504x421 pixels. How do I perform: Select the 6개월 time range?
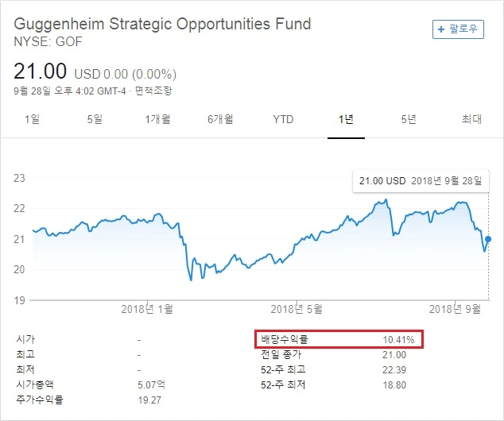click(220, 119)
